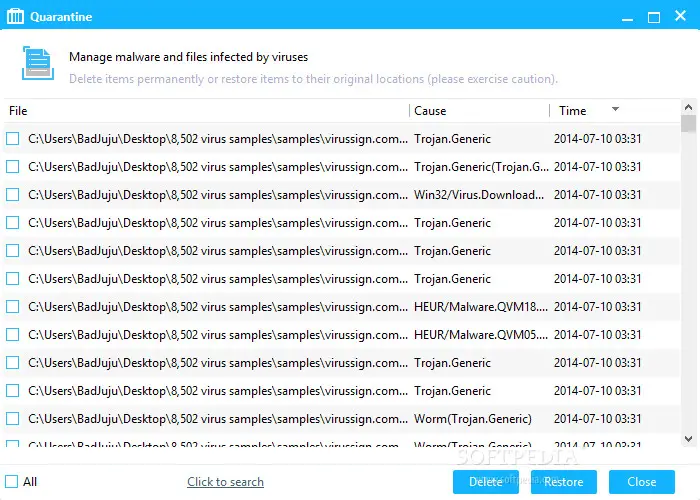Viewport: 700px width, 500px height.
Task: Select the HEUR/Malware.QVM05... cause cell
Action: tap(481, 335)
